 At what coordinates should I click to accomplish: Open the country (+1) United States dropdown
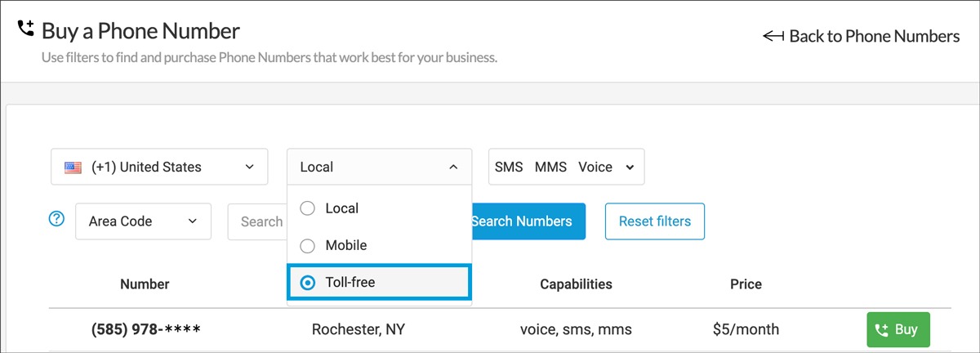(159, 167)
